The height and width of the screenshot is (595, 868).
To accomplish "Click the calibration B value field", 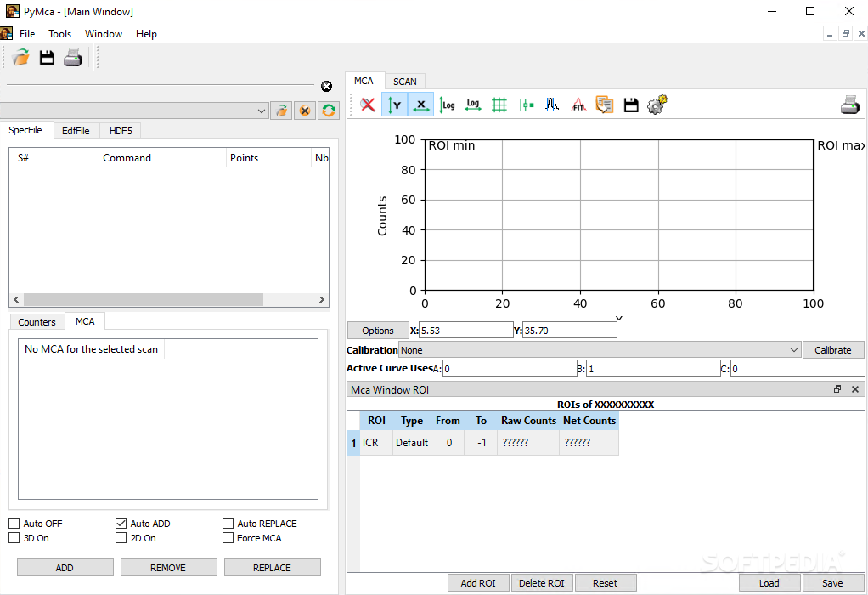I will 653,369.
